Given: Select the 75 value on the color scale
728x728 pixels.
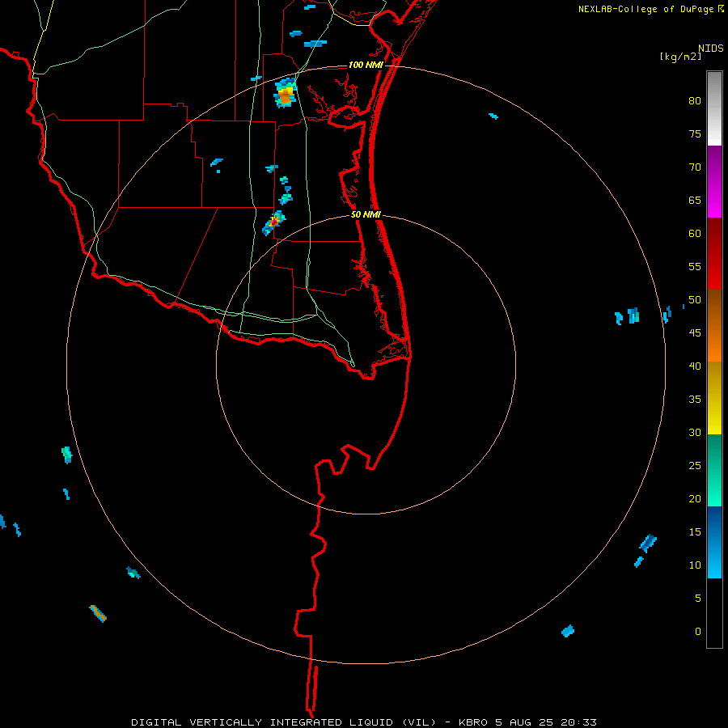Looking at the screenshot, I should tap(695, 133).
